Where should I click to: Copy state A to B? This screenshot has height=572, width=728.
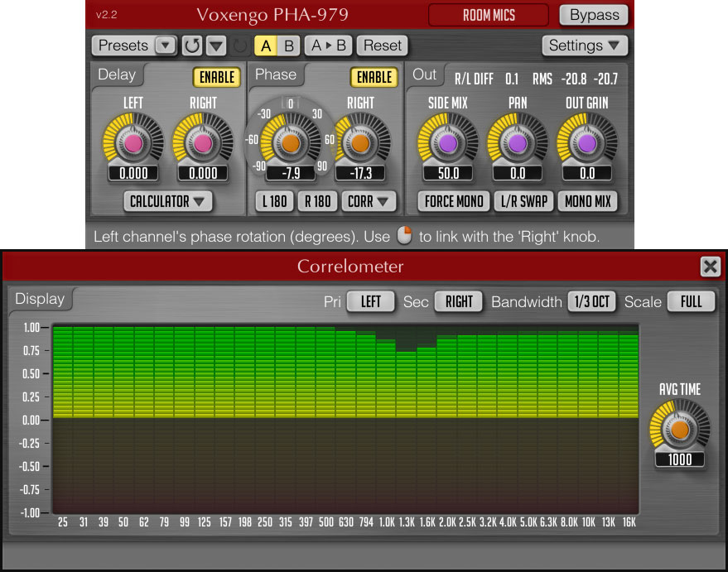329,46
